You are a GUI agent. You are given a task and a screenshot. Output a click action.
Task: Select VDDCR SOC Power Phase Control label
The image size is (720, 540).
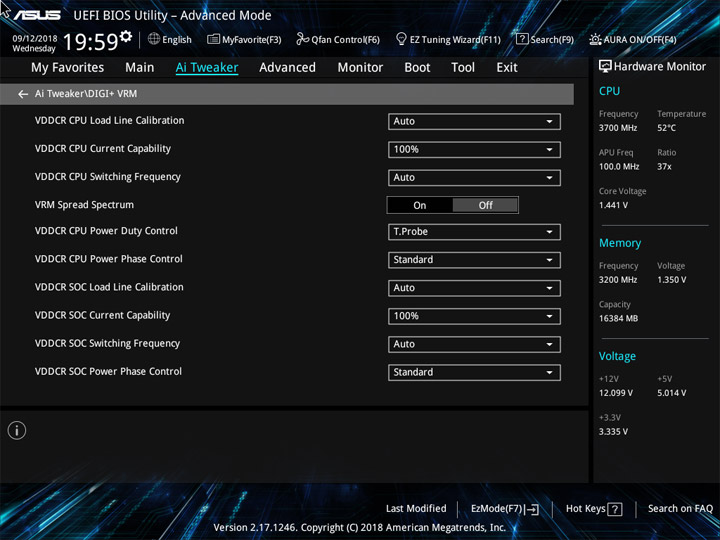108,371
